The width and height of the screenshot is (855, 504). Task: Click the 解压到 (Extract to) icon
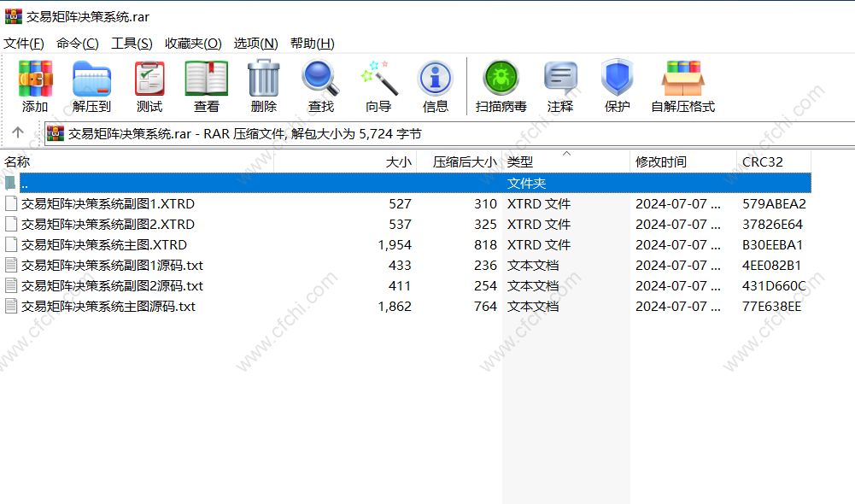coord(91,79)
